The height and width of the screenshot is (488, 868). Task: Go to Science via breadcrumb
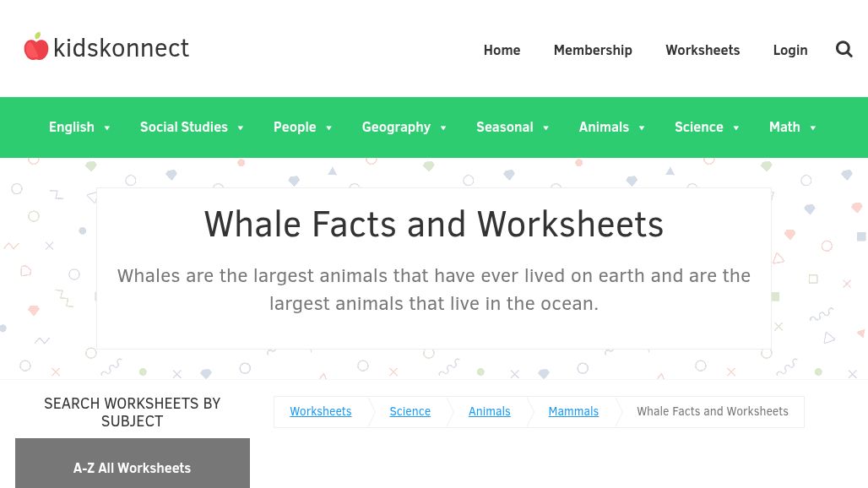pyautogui.click(x=410, y=411)
